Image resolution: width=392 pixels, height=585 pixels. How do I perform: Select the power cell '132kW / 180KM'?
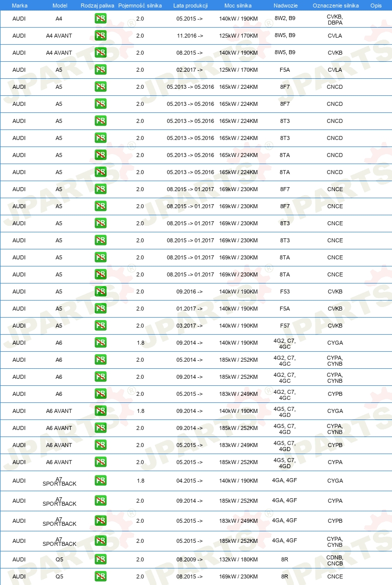(x=239, y=559)
